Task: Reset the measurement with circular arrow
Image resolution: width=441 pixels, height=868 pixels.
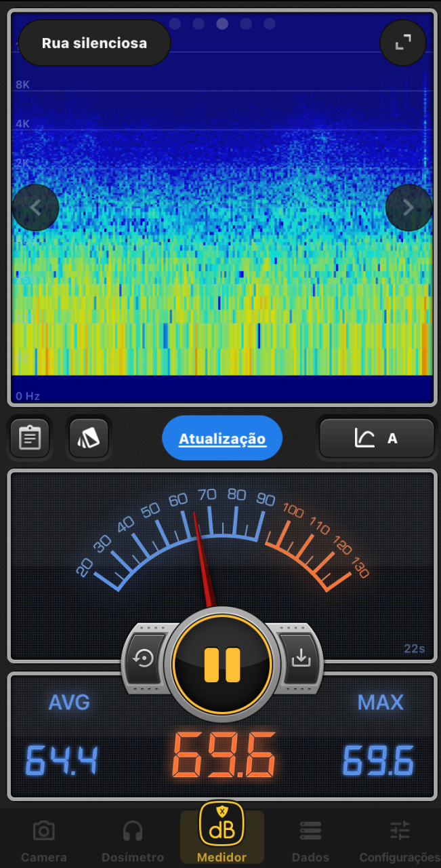Action: pos(144,658)
